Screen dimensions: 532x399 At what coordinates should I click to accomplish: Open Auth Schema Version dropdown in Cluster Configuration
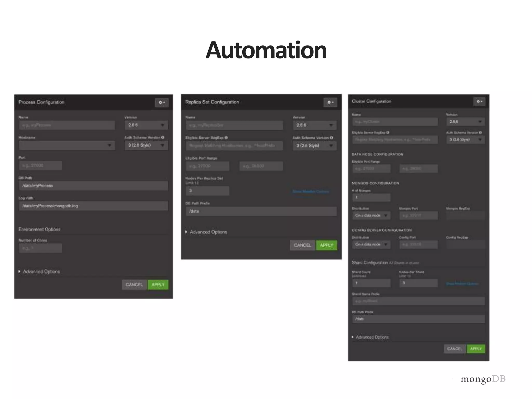(x=465, y=139)
